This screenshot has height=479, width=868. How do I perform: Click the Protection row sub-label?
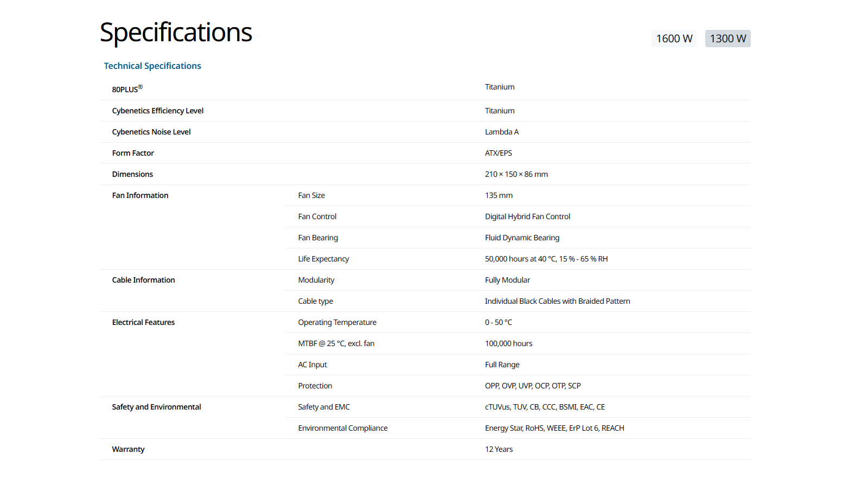point(315,386)
